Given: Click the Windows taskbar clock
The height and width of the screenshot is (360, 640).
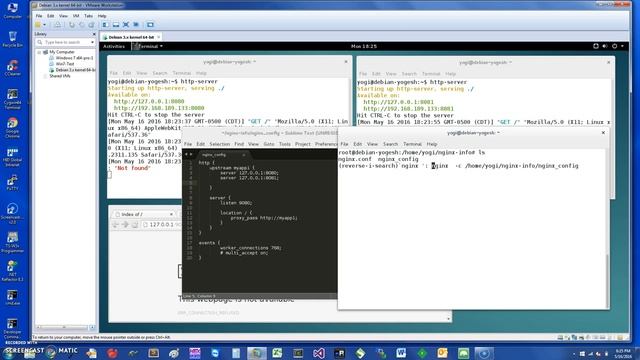Looking at the screenshot, I should (623, 353).
